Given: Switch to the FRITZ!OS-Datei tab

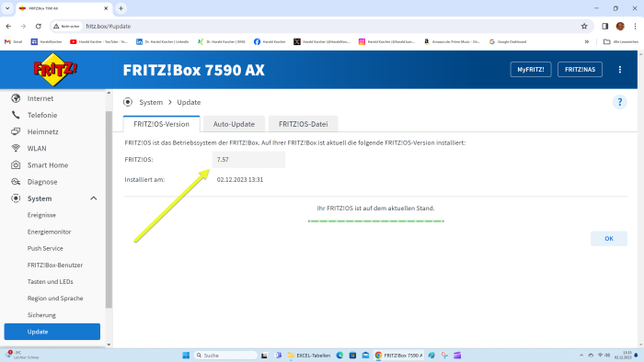Looking at the screenshot, I should click(x=303, y=124).
